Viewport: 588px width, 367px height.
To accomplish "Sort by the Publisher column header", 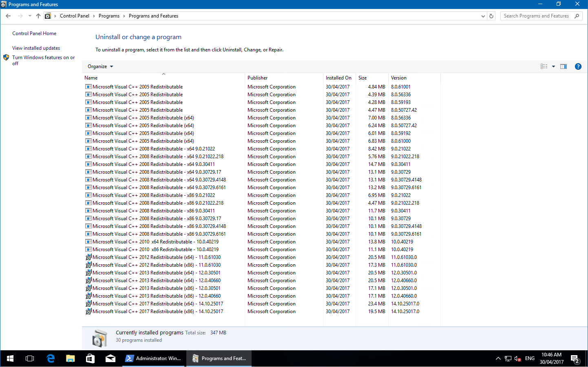I will tap(284, 77).
